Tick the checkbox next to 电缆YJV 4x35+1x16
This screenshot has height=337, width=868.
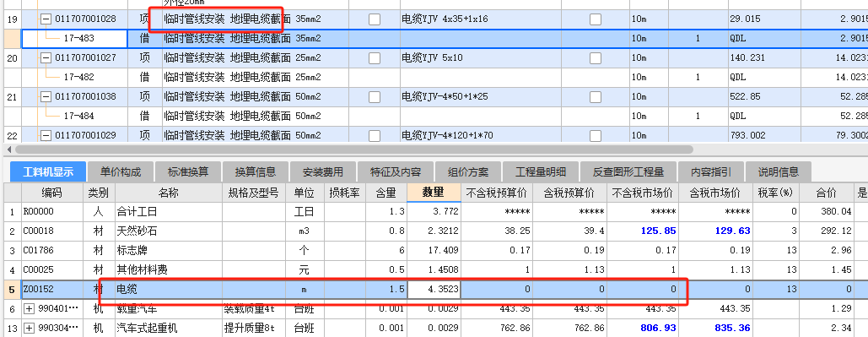[375, 19]
